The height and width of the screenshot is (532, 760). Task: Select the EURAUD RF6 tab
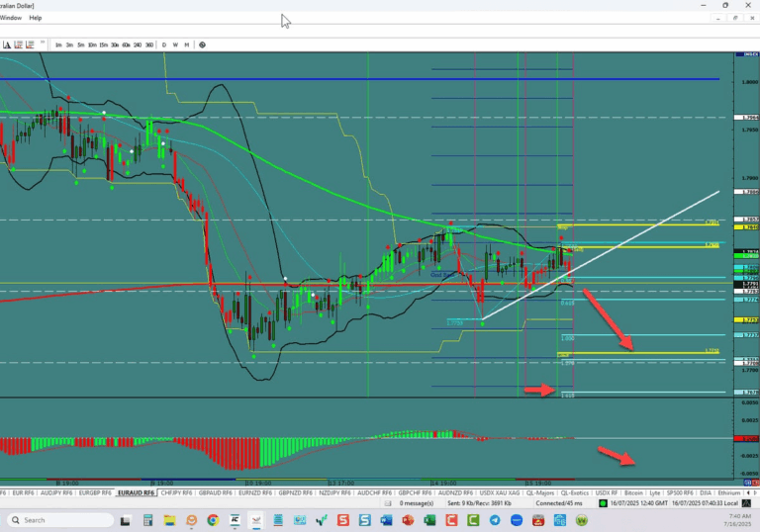click(137, 492)
